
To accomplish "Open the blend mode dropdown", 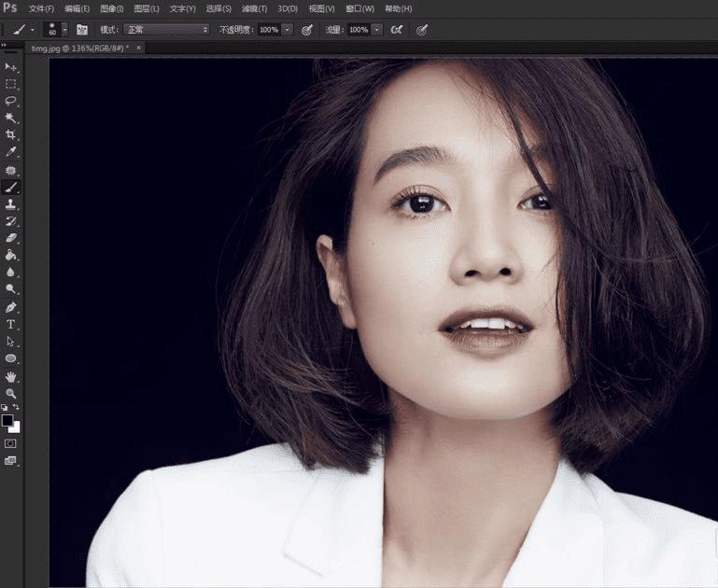I will click(167, 30).
